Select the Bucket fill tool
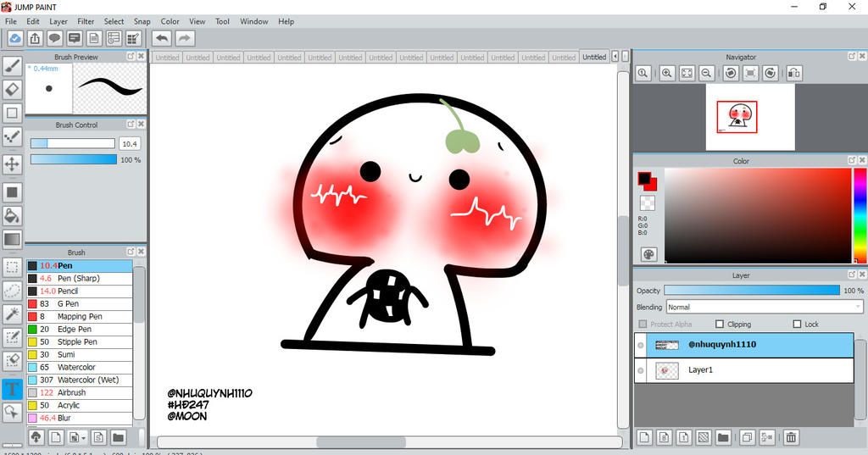The image size is (868, 455). [12, 216]
